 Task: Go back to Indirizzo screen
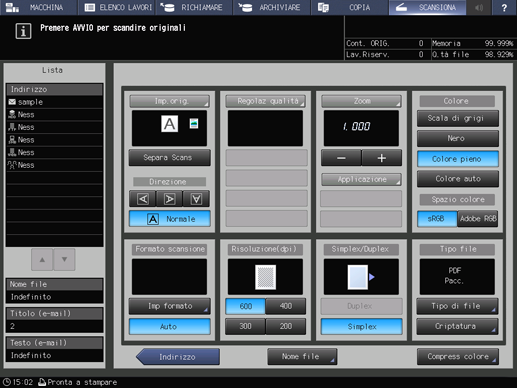pyautogui.click(x=178, y=357)
